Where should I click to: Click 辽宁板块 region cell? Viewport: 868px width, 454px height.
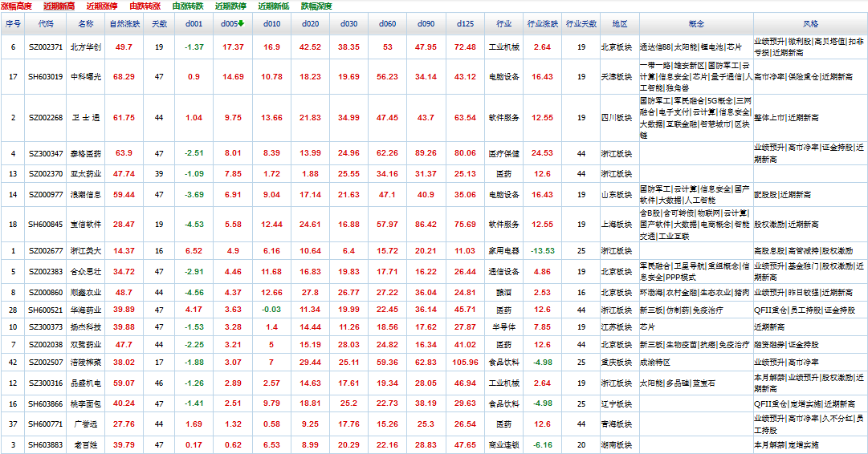click(x=617, y=403)
